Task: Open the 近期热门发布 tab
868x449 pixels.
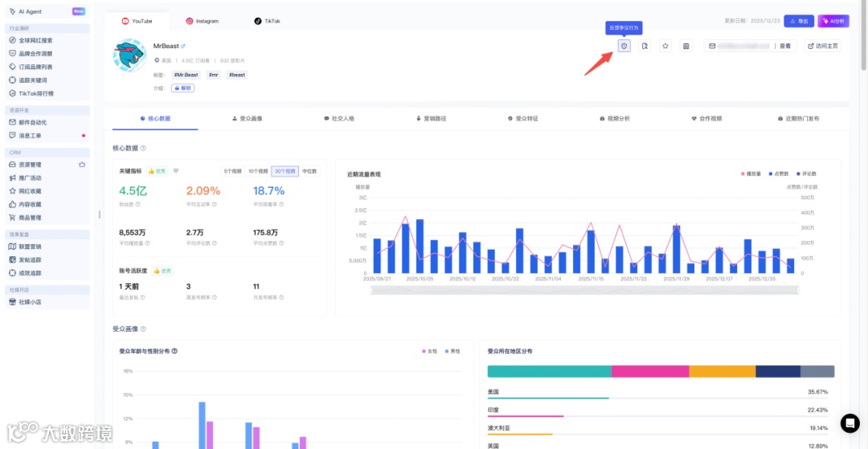Action: point(798,118)
